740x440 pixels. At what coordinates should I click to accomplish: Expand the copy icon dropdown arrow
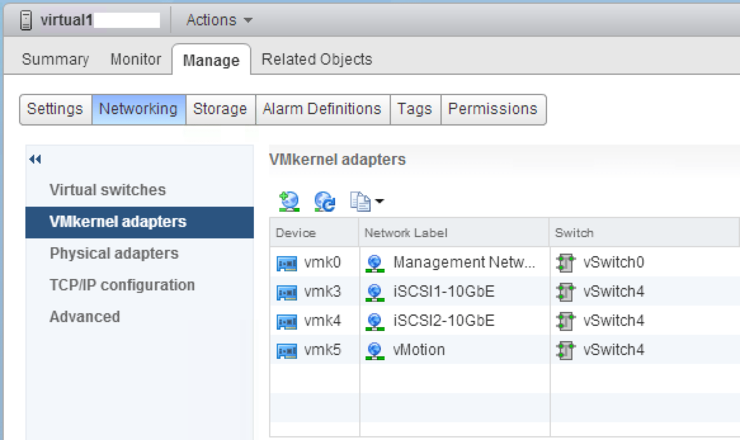coord(379,202)
